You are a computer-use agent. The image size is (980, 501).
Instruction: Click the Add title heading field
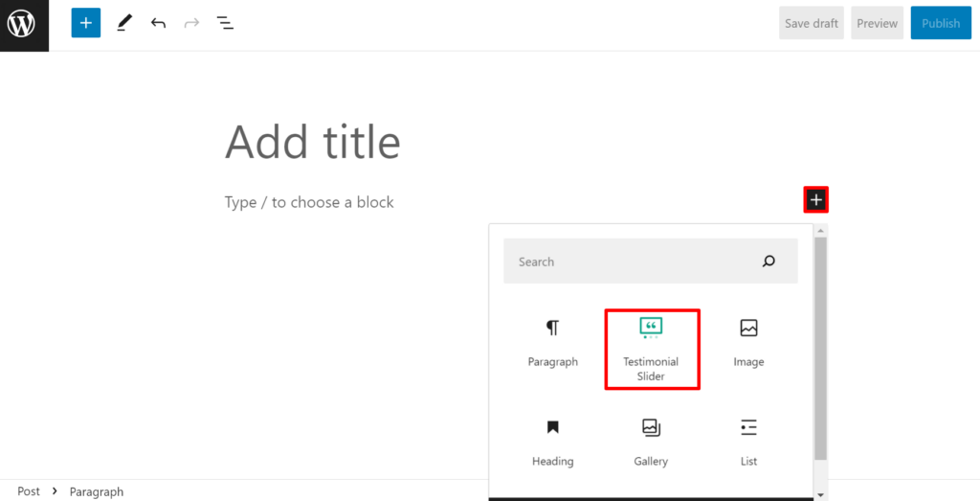pos(313,143)
